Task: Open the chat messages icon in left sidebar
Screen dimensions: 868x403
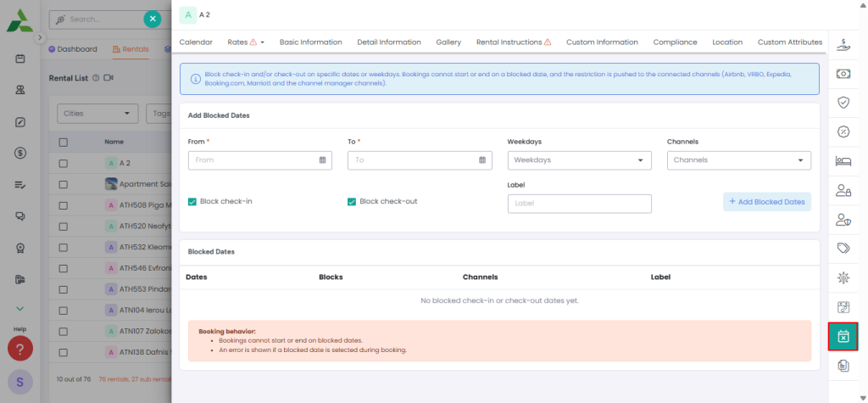Action: click(20, 216)
